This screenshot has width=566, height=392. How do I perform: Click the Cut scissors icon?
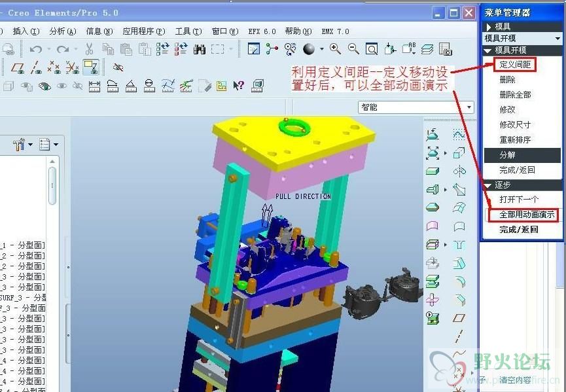[x=89, y=48]
